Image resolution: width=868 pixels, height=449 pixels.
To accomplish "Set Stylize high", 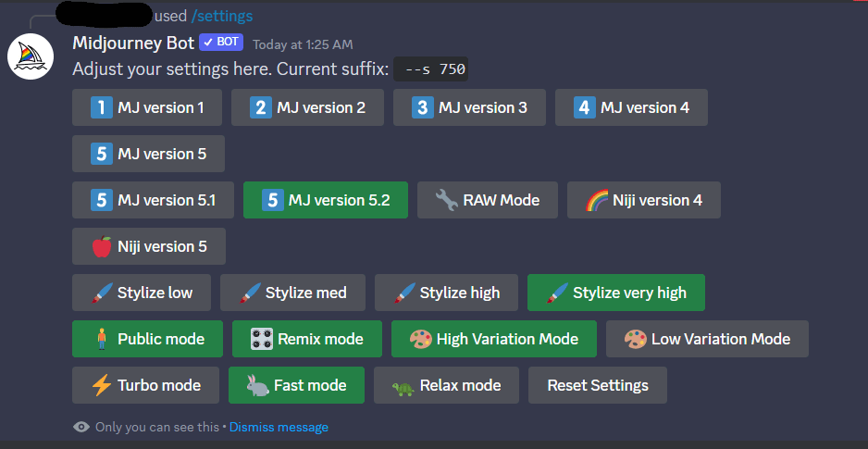I will coord(446,293).
